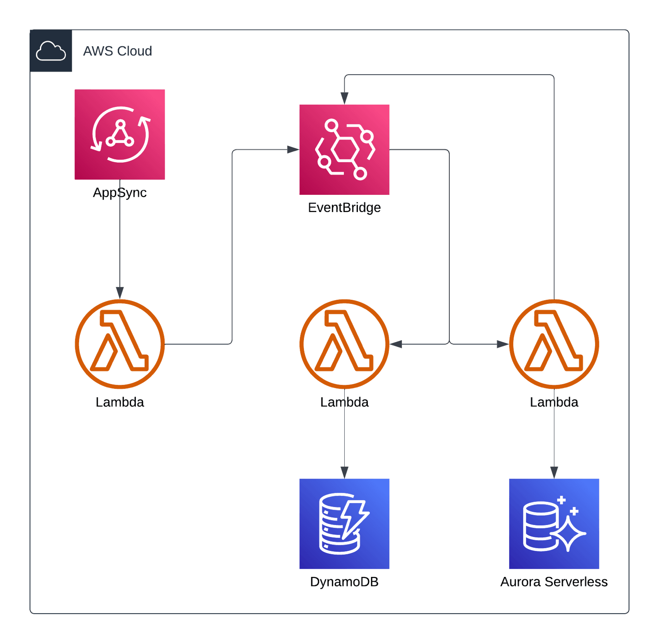Click the "EventBridge" text label
Image resolution: width=659 pixels, height=644 pixels.
point(344,208)
